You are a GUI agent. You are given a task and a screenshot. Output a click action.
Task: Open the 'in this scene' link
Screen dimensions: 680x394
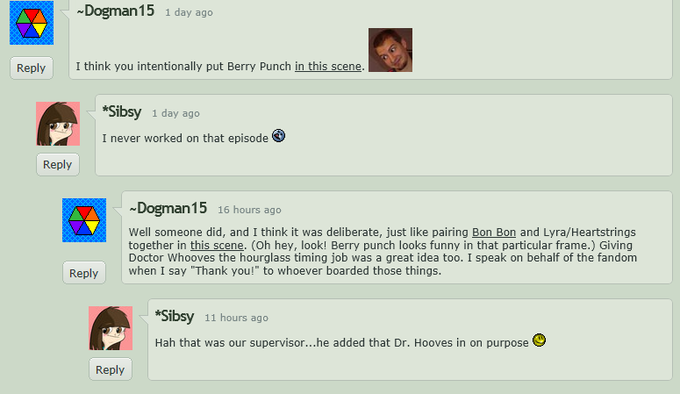pos(328,66)
